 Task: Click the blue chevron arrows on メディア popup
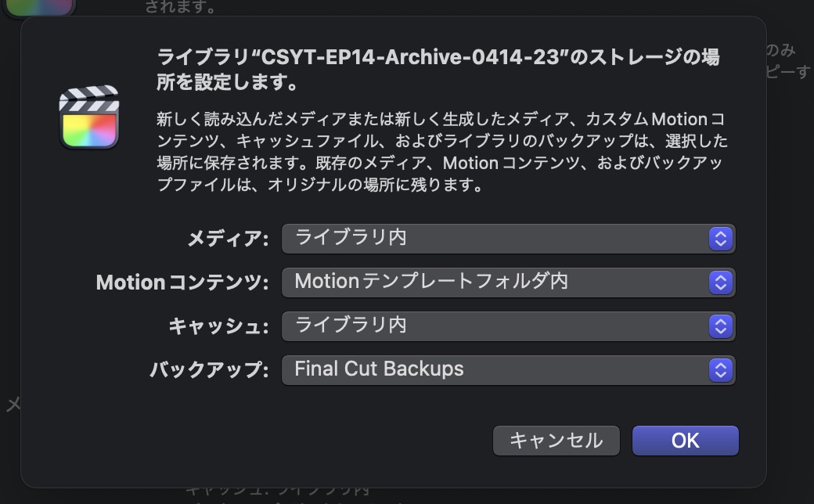[720, 239]
